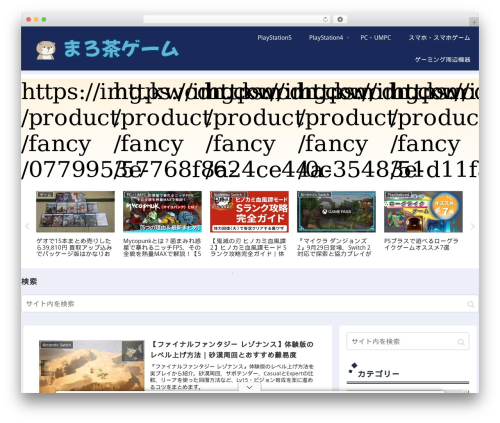
Task: Open article title Mycopunkとは？
Action: click(162, 247)
